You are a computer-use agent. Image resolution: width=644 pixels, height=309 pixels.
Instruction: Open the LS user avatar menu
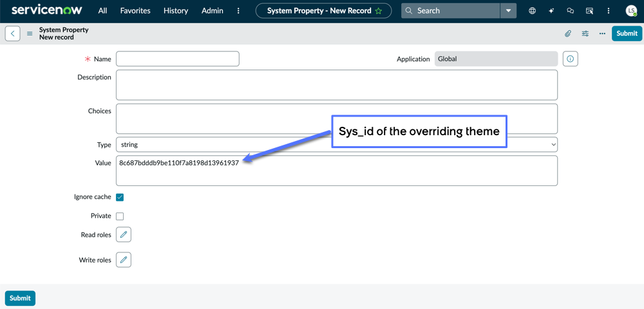click(x=631, y=11)
